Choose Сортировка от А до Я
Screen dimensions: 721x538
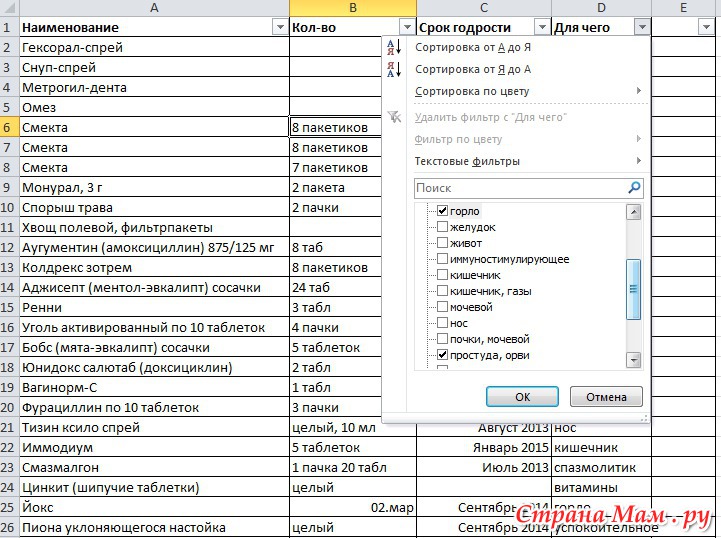[x=516, y=47]
